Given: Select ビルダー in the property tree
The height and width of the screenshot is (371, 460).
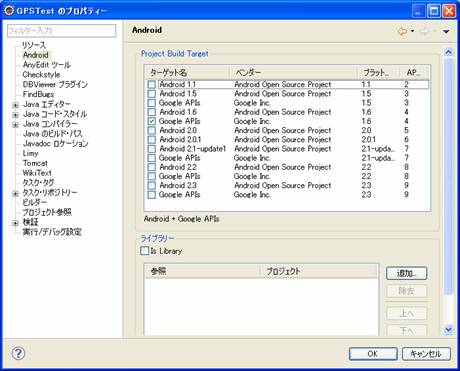Looking at the screenshot, I should 34,202.
